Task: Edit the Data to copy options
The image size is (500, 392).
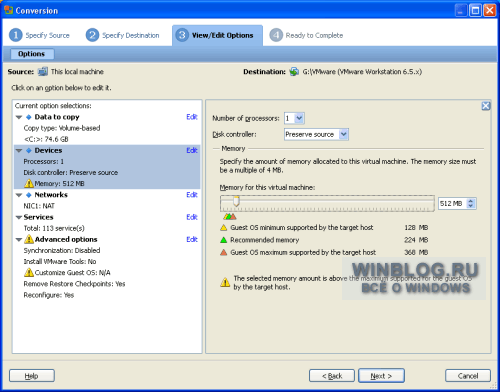Action: [192, 117]
